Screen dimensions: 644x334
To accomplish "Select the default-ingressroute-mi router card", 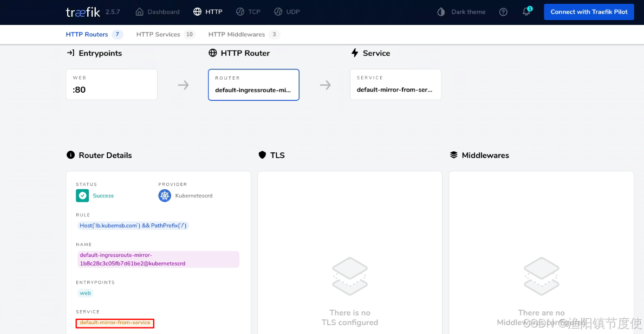I will [254, 85].
